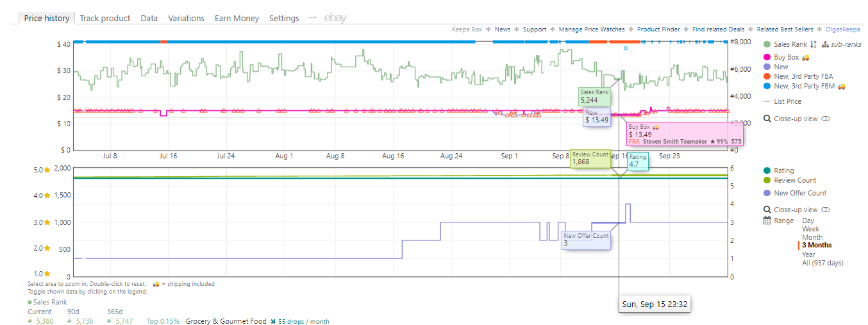Open Manage Price Watches
868x325 pixels.
[x=592, y=29]
